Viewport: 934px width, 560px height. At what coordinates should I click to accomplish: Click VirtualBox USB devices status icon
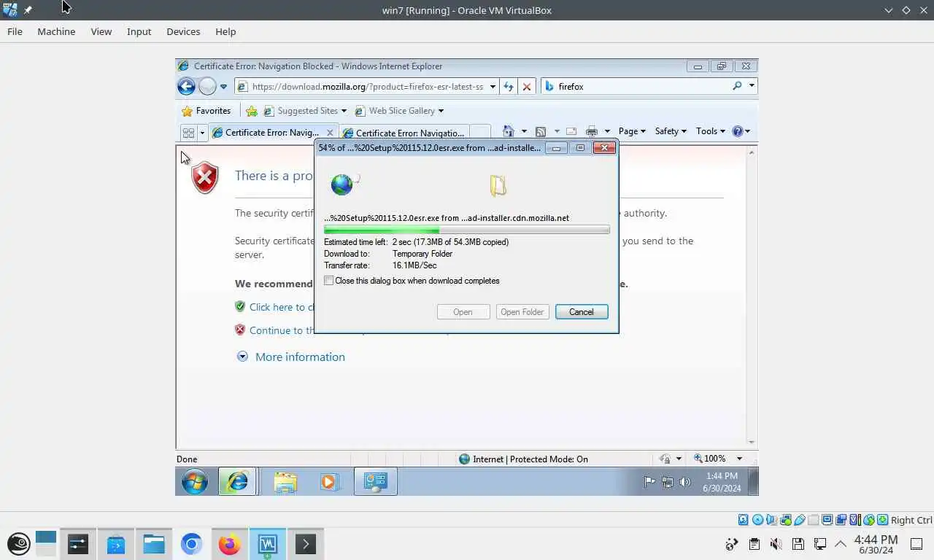799,520
